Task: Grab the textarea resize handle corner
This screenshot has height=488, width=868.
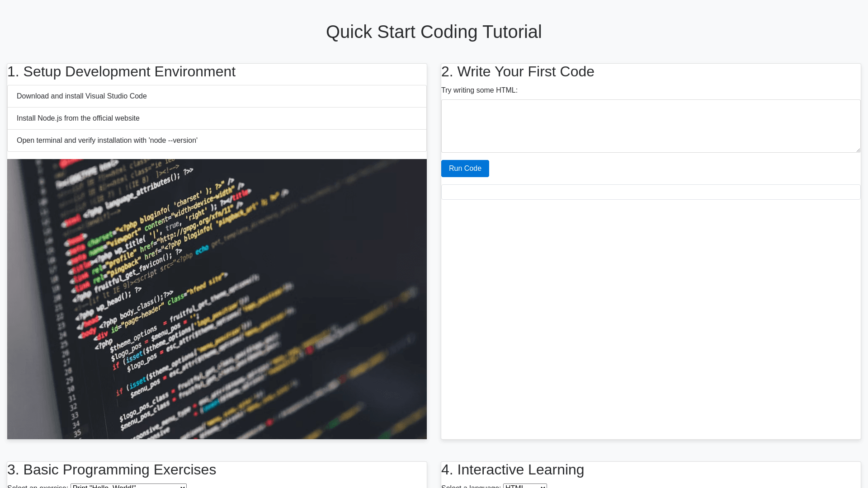Action: [858, 150]
